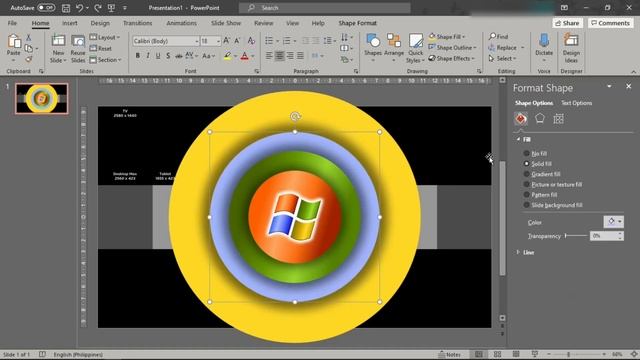The width and height of the screenshot is (640, 360).
Task: Click Replace in Editing group
Action: click(502, 48)
